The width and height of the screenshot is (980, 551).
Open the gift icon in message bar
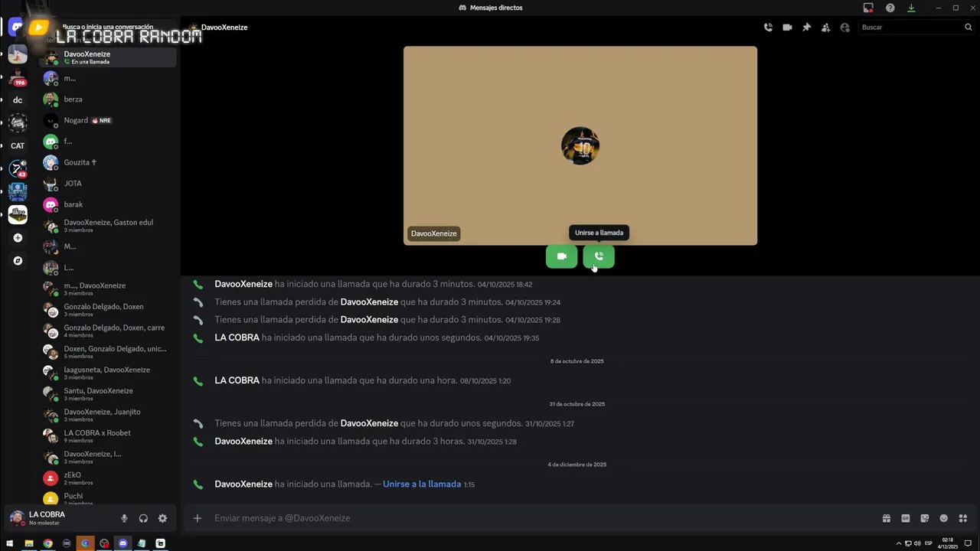(x=886, y=518)
